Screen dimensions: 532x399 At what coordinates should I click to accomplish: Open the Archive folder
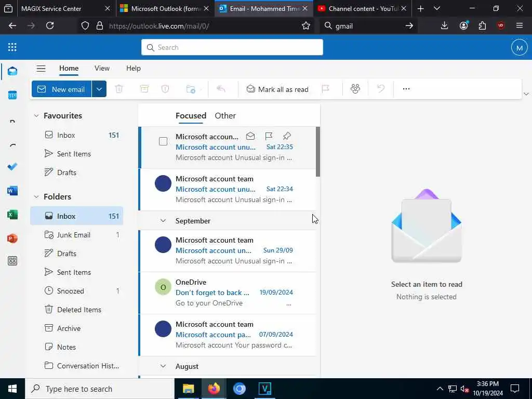77,328
